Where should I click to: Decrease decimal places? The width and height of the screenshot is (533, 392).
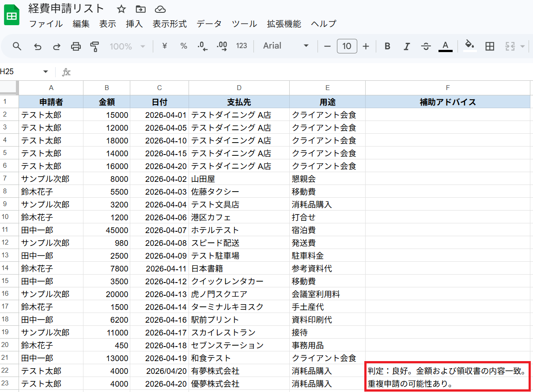203,46
